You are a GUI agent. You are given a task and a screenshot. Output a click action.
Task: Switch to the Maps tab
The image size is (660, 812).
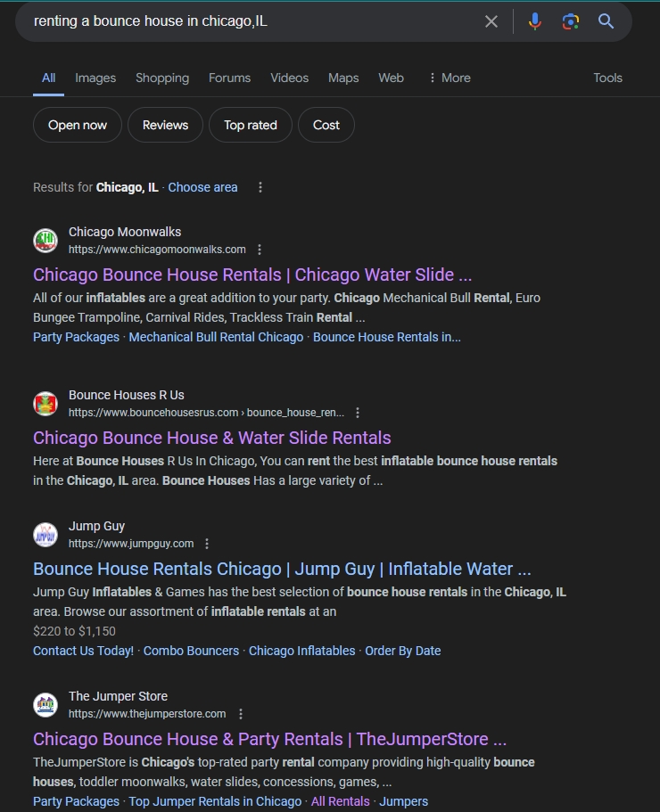343,78
